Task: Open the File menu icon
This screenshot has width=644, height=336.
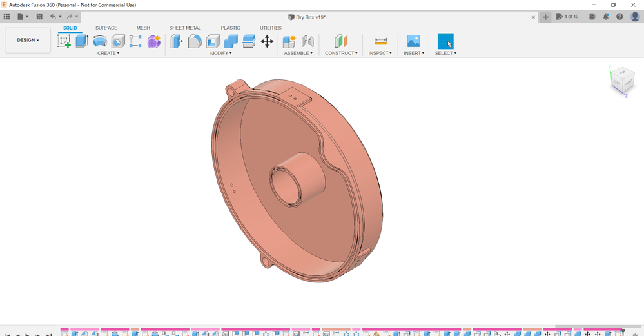Action: 21,17
